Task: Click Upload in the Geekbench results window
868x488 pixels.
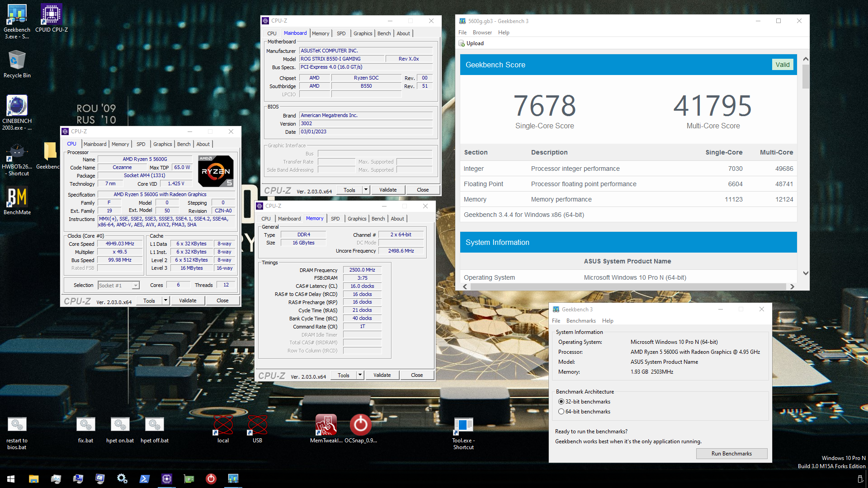Action: click(471, 43)
